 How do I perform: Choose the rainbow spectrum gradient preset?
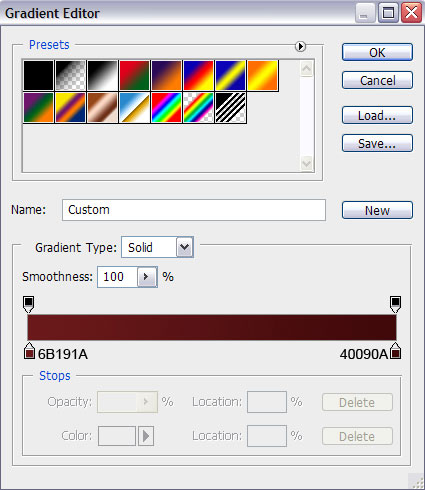point(166,107)
